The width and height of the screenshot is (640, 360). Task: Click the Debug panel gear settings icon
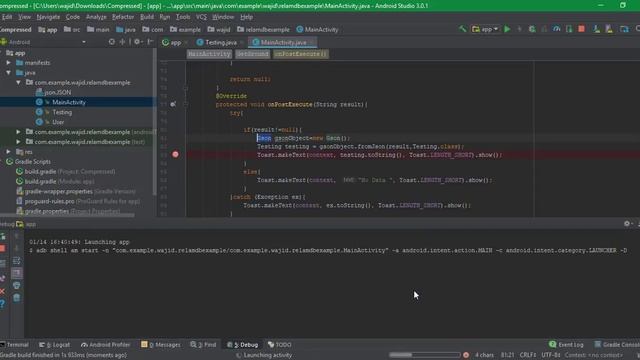627,224
